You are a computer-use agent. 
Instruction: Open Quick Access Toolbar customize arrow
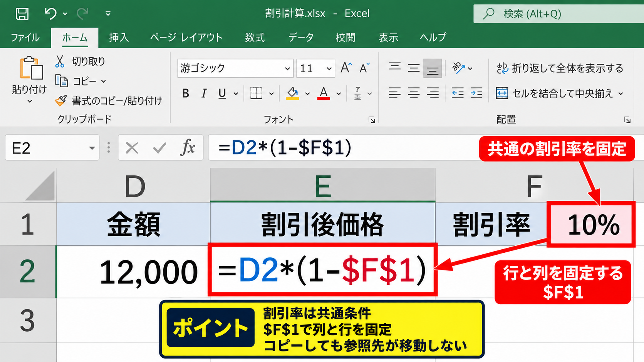tap(108, 14)
